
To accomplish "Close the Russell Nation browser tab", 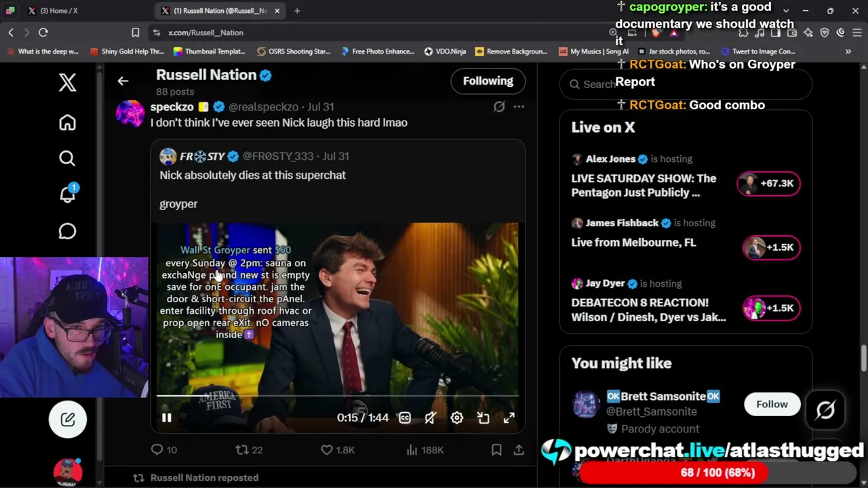I will click(x=277, y=11).
